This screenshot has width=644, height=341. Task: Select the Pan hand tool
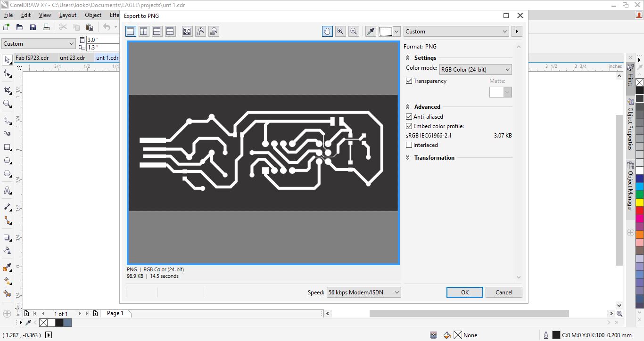pos(327,32)
